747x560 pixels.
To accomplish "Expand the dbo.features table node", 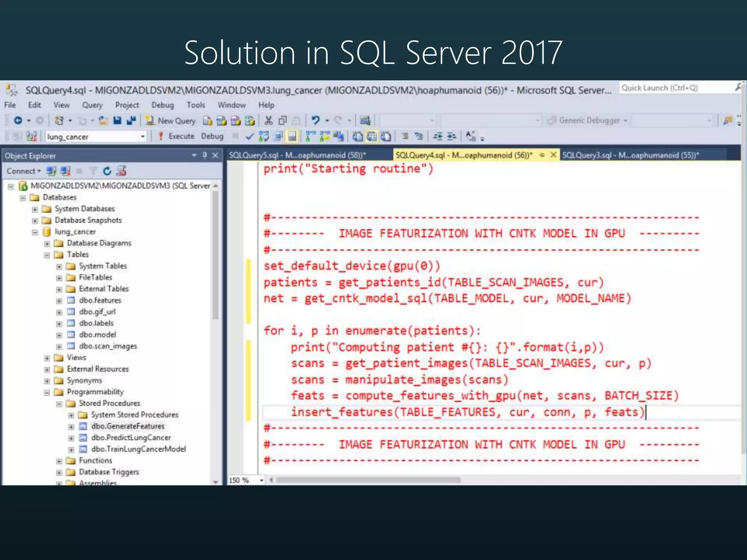I will click(x=59, y=301).
